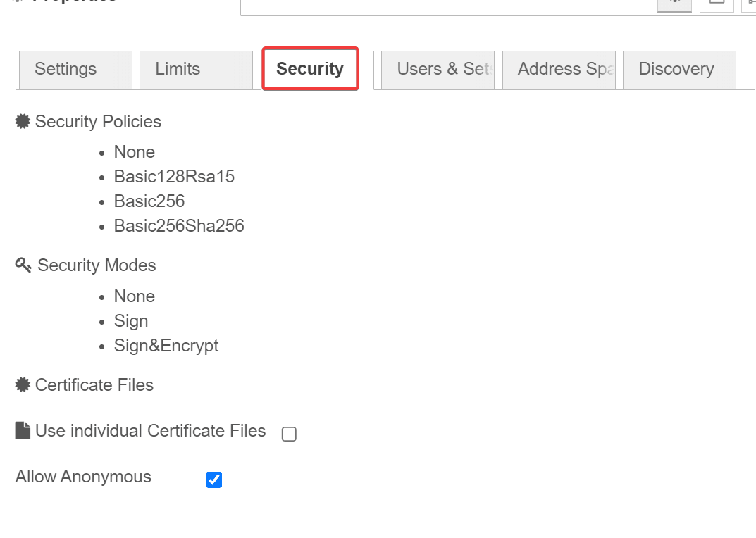Click the Security tab
756x538 pixels.
(x=310, y=68)
